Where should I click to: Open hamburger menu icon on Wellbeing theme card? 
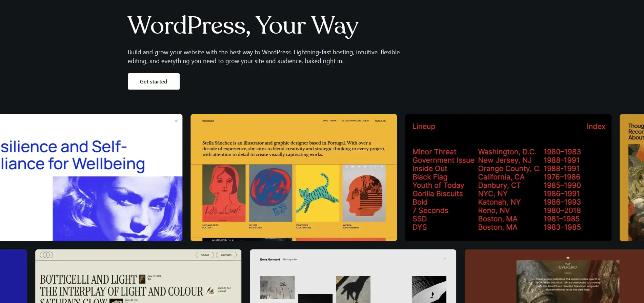coord(176,121)
